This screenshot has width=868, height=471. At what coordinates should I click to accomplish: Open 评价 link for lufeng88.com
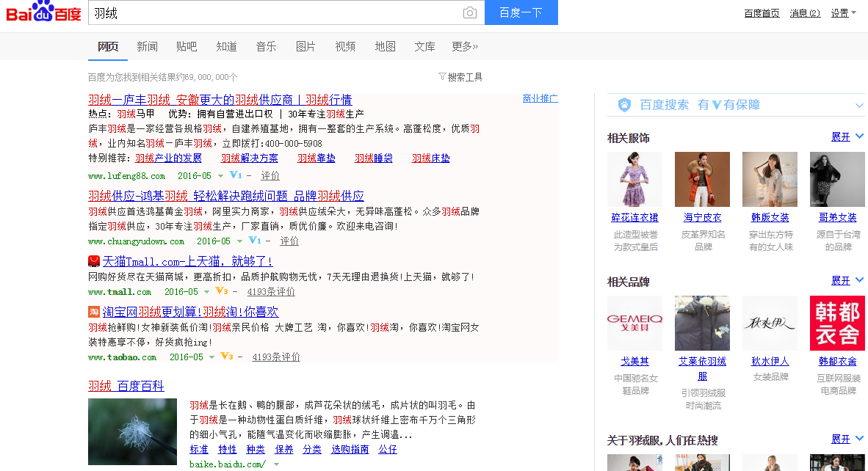tap(270, 176)
